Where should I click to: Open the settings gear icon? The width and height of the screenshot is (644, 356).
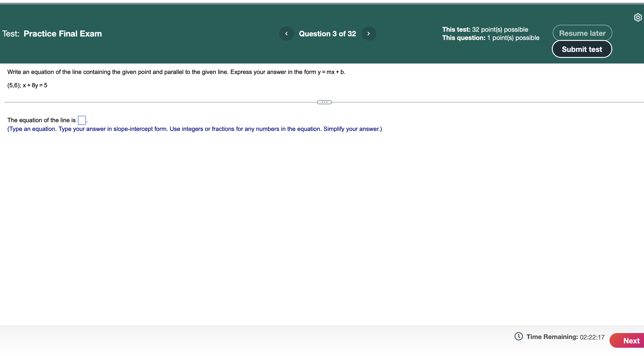tap(638, 17)
